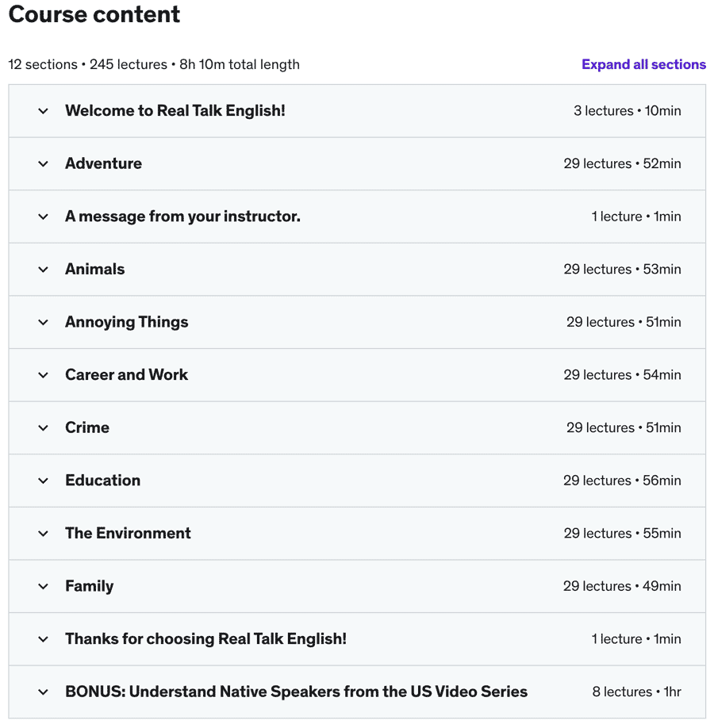Screen dimensions: 714x728
Task: Click 'BONUS: Understand Native Speakers' section title
Action: click(296, 692)
